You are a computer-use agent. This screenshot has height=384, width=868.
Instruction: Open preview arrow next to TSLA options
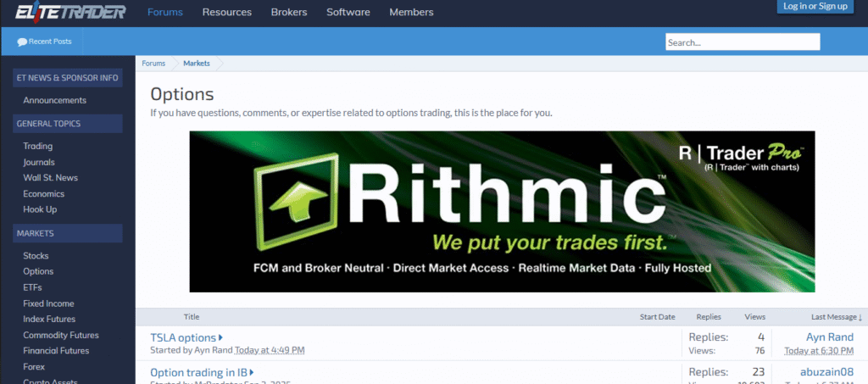pos(221,337)
